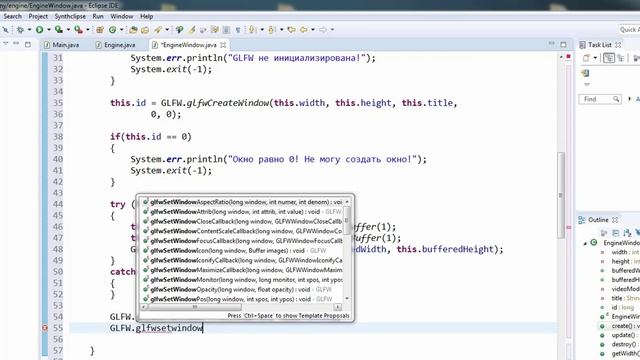
Task: Select the destroy() method in the Outline
Action: pos(620,344)
